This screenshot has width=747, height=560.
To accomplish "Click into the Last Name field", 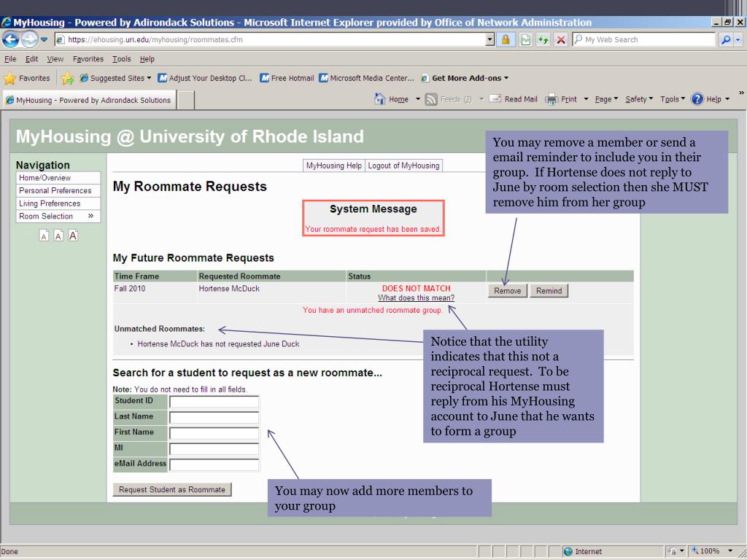I will click(x=214, y=418).
